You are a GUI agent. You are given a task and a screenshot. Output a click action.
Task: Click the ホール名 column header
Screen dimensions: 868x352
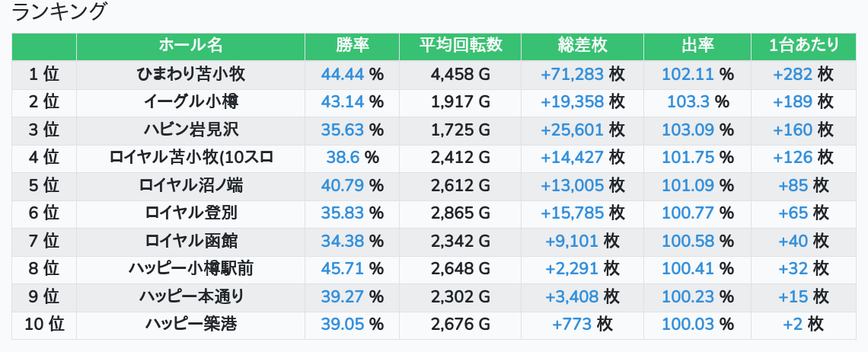[190, 46]
